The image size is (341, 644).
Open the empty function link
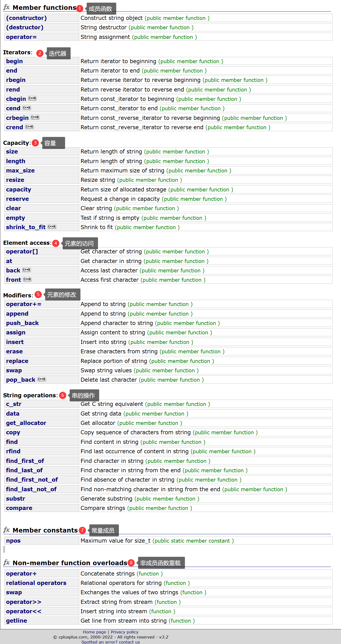[x=16, y=218]
